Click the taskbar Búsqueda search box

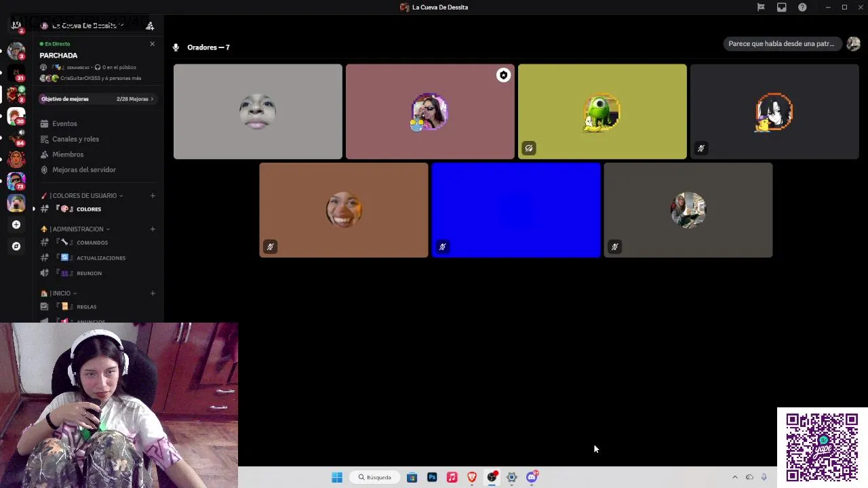pos(375,477)
